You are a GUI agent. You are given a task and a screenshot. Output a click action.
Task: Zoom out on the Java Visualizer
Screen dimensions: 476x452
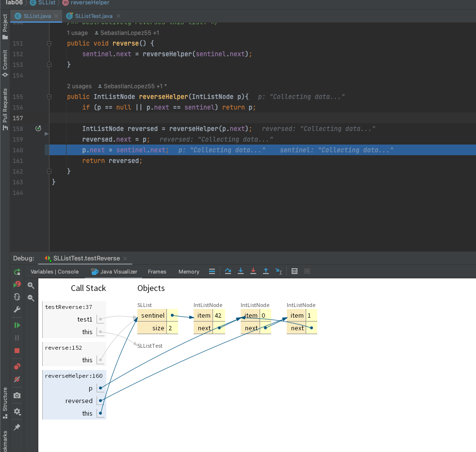tap(31, 298)
